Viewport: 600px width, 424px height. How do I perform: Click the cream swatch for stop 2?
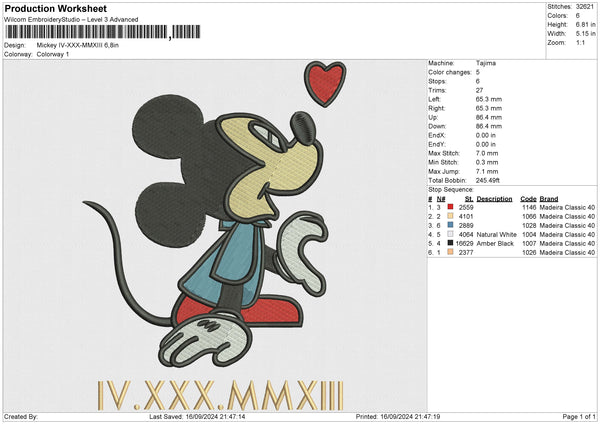(451, 216)
